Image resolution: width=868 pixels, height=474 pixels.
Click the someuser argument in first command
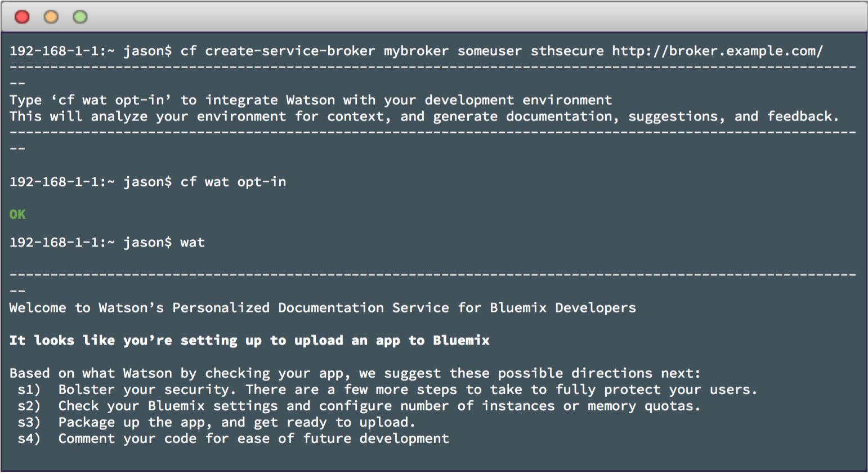point(490,51)
